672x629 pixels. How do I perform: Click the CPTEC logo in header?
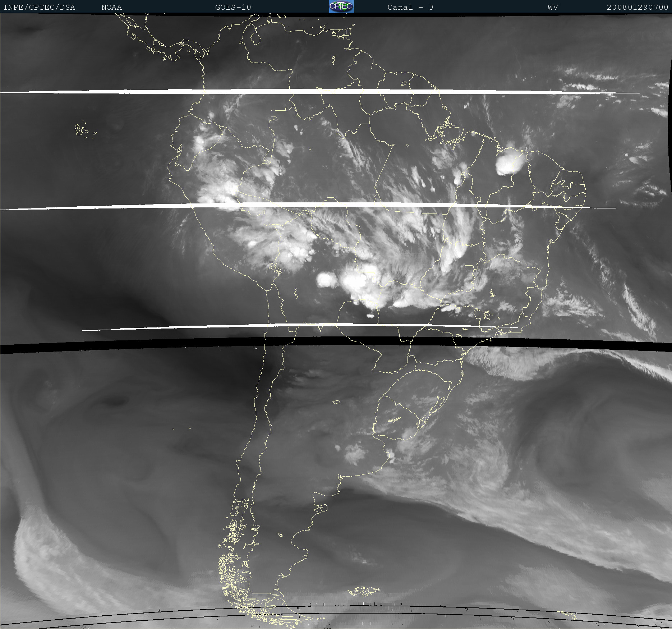(341, 6)
